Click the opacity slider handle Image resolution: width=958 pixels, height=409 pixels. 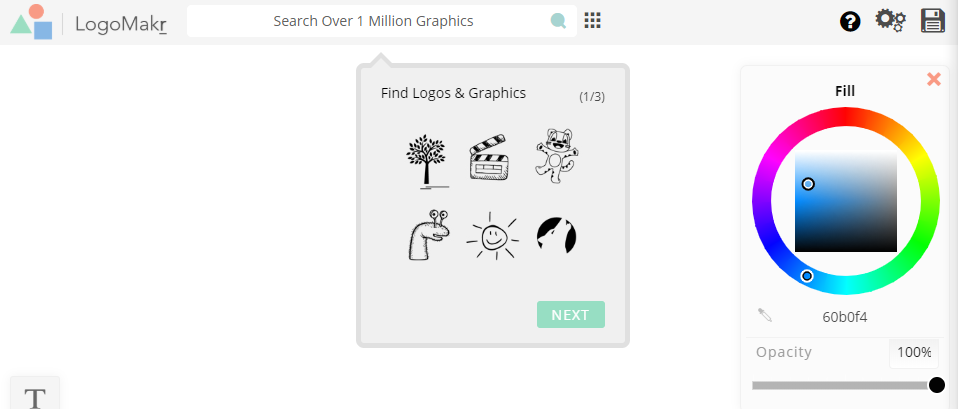pos(937,385)
